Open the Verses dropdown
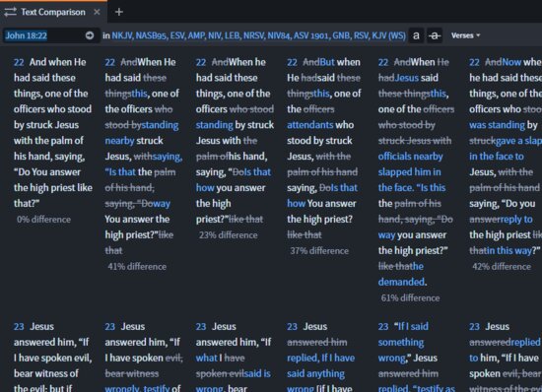Image resolution: width=542 pixels, height=392 pixels. (465, 35)
